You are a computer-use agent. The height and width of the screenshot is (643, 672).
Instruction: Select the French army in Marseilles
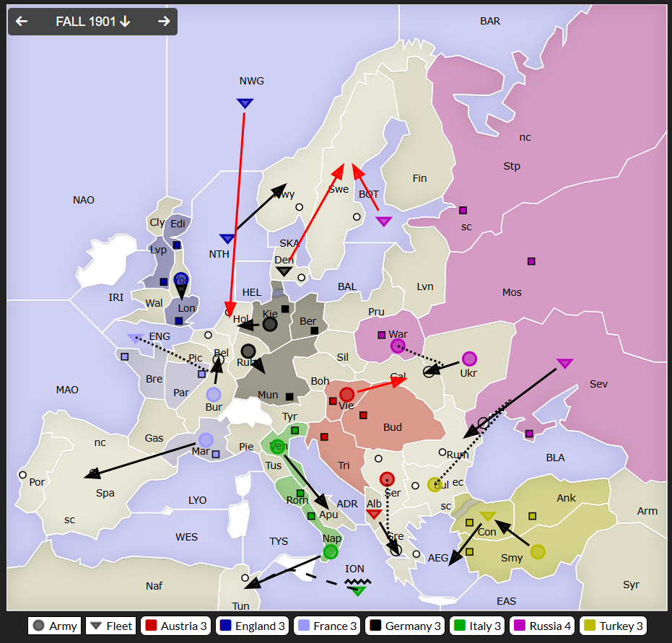point(206,440)
